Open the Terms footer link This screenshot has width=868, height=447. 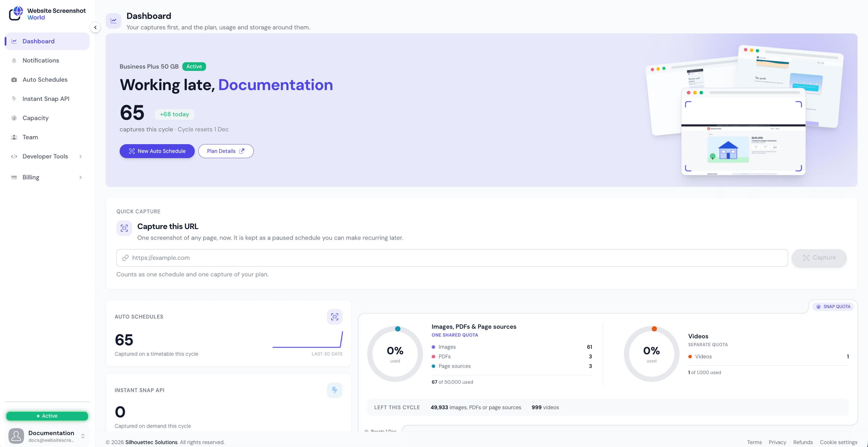(x=754, y=442)
